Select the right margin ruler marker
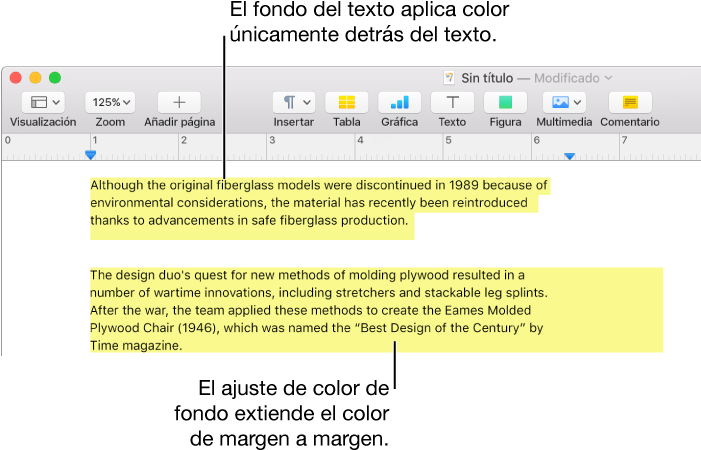The height and width of the screenshot is (450, 701). 569,156
